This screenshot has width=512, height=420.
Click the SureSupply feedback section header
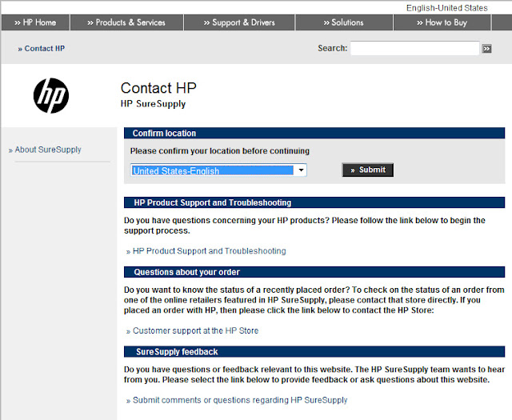point(314,352)
